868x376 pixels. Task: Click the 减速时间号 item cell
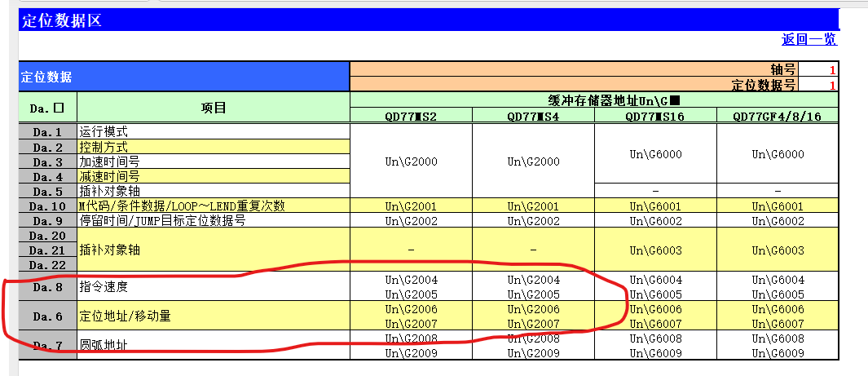tap(213, 176)
